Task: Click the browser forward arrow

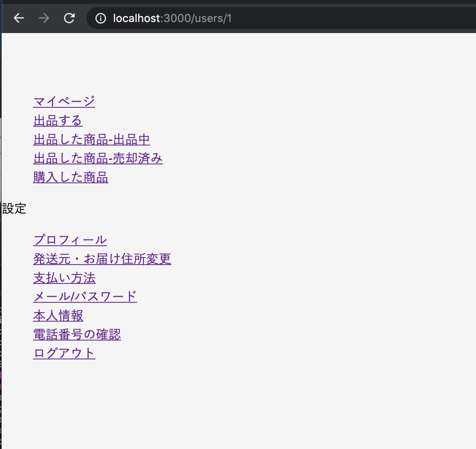Action: 44,18
